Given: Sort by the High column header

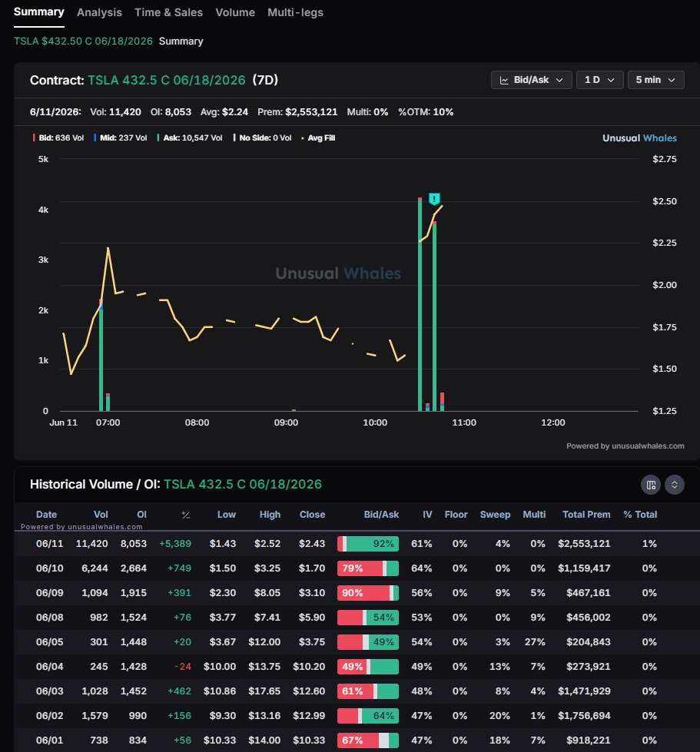Looking at the screenshot, I should 270,515.
